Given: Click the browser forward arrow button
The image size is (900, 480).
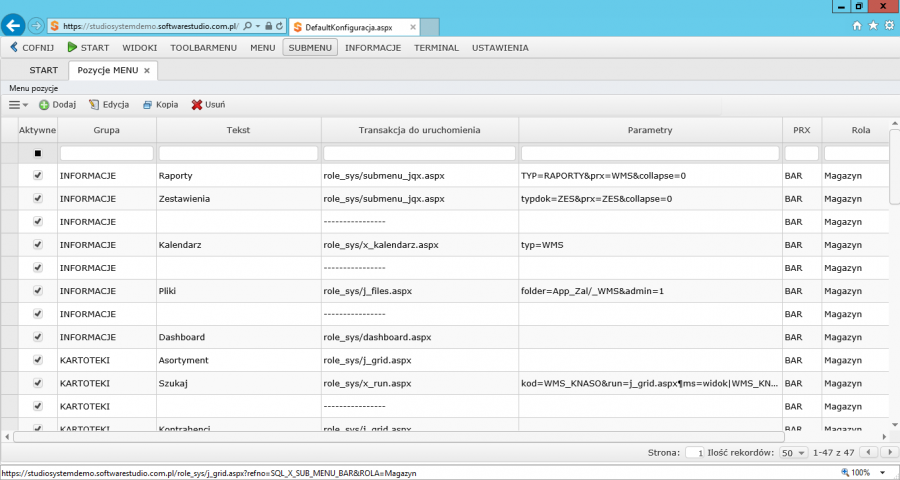Looking at the screenshot, I should point(36,26).
